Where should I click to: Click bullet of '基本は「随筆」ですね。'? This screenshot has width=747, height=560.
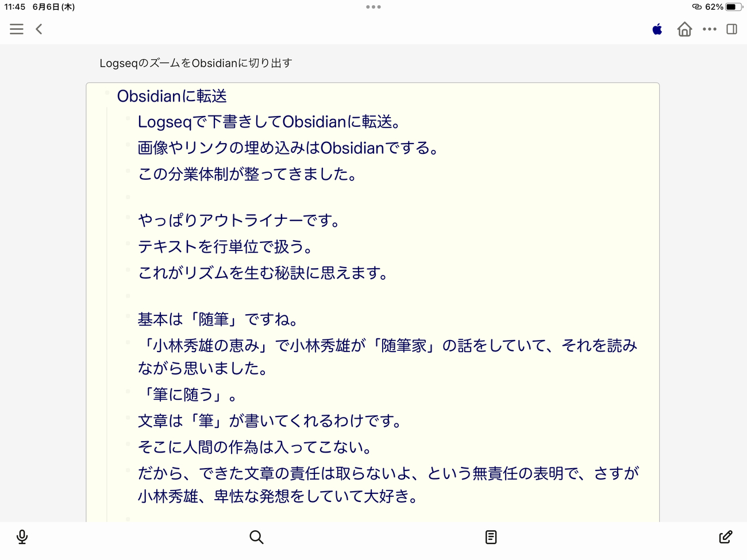click(x=128, y=316)
